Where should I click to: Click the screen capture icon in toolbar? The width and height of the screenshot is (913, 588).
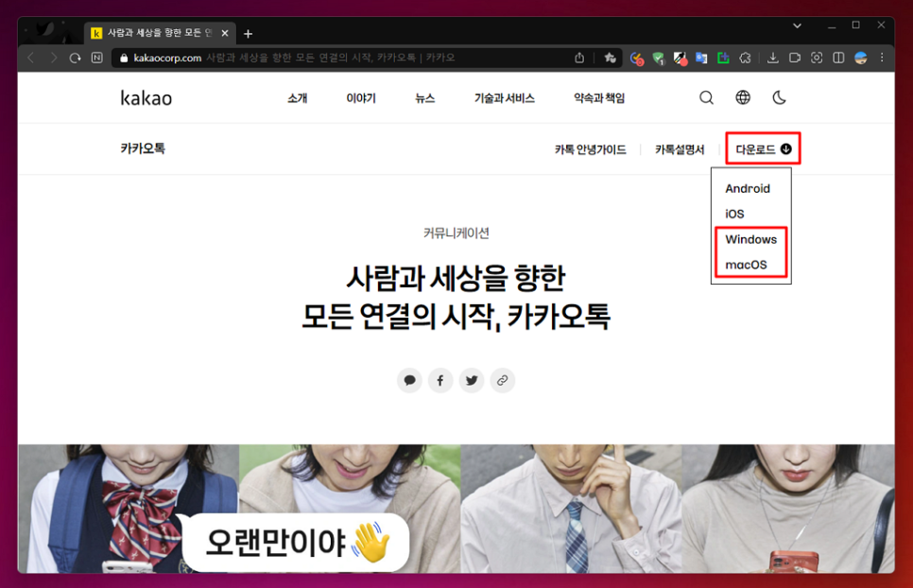point(817,58)
